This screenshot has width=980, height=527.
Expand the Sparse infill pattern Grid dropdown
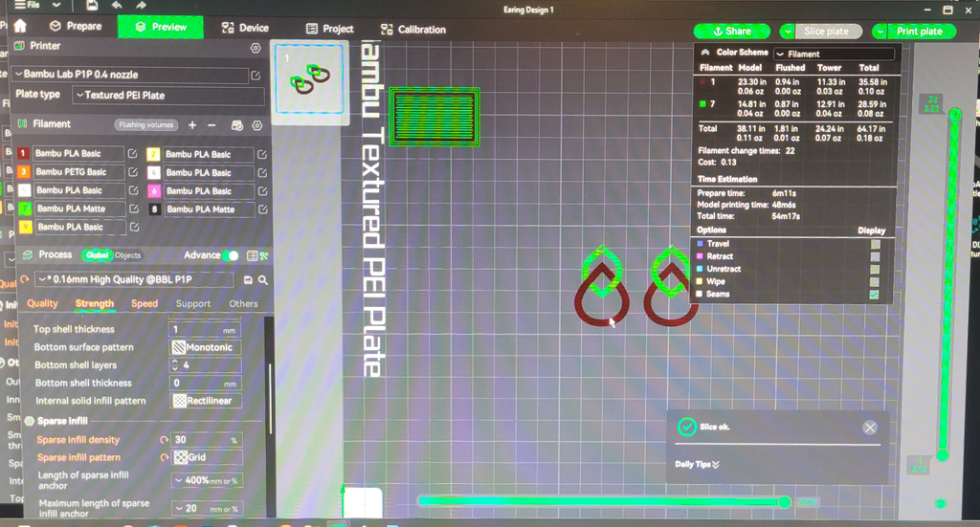click(207, 457)
